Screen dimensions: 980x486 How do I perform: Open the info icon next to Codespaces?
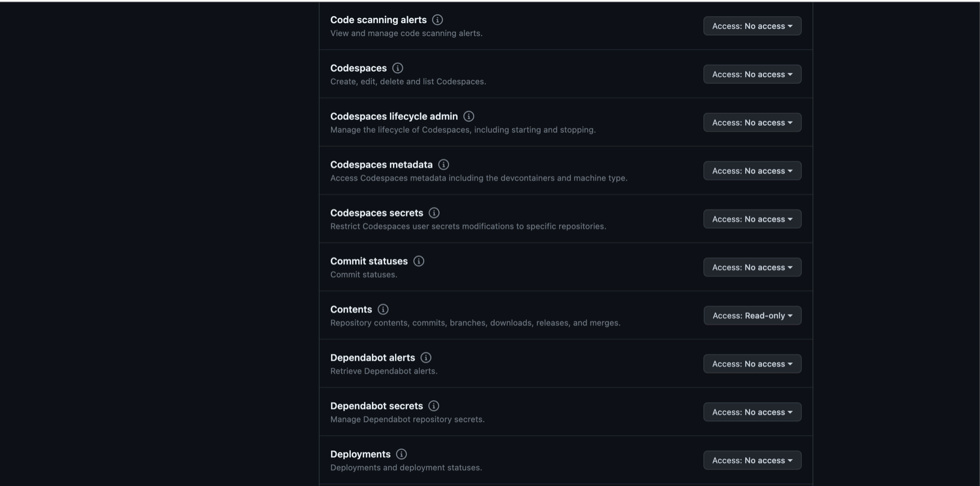pos(398,68)
